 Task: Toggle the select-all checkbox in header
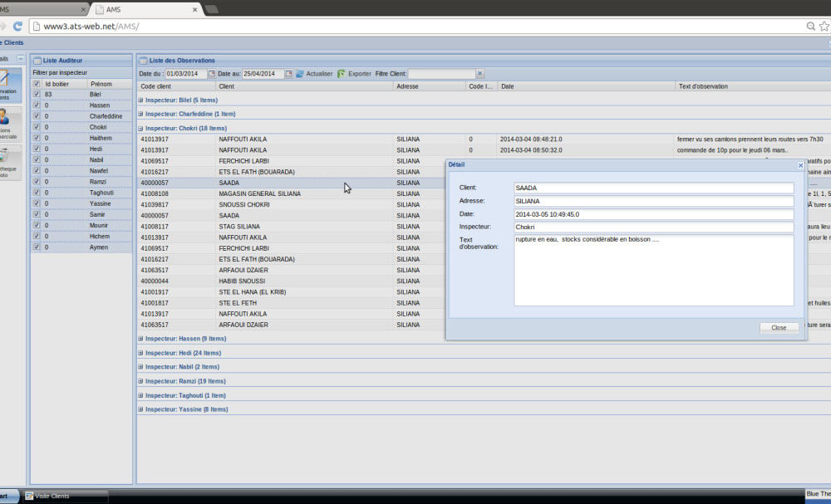[36, 84]
